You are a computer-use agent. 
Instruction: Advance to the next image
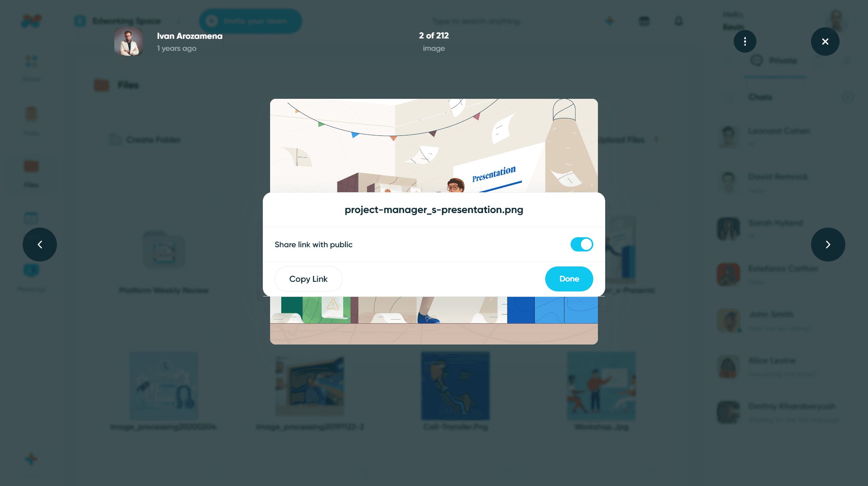[x=828, y=245]
